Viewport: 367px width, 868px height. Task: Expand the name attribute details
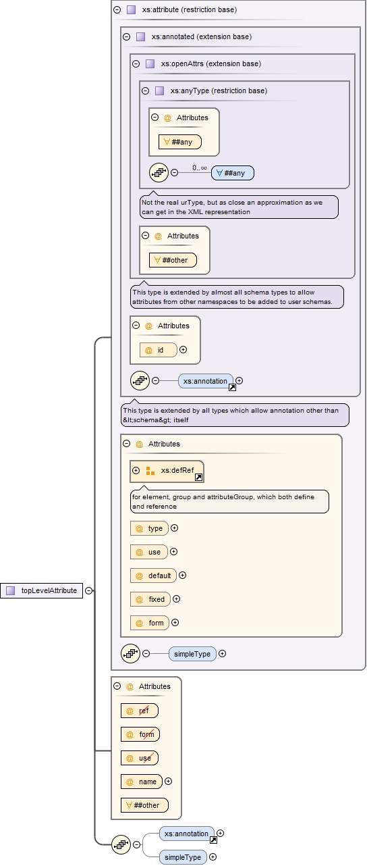169,782
